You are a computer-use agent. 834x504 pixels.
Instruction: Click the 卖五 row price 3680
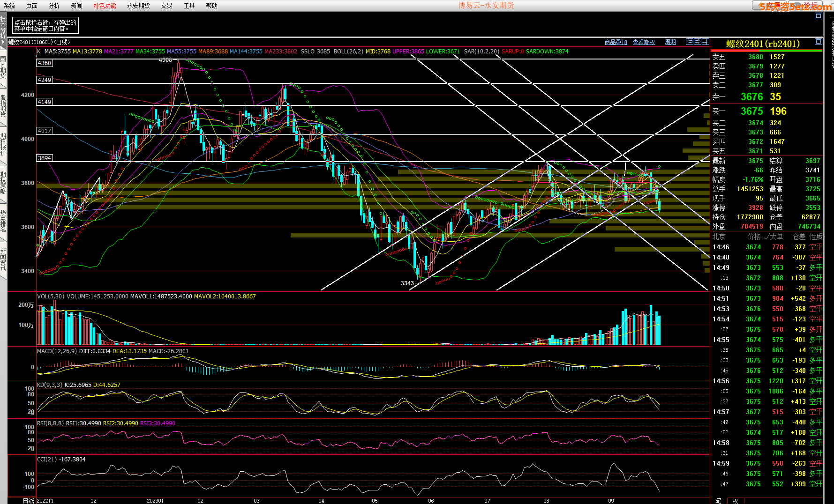[x=756, y=57]
